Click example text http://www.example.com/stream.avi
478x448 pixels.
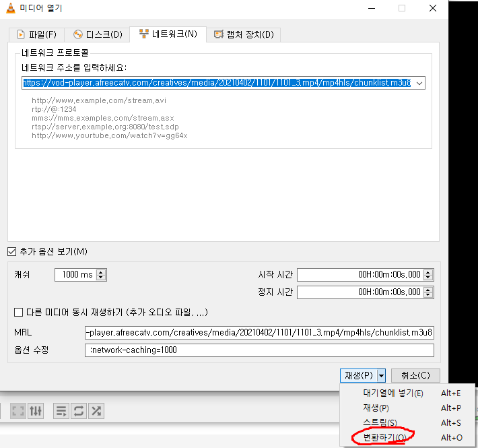99,100
